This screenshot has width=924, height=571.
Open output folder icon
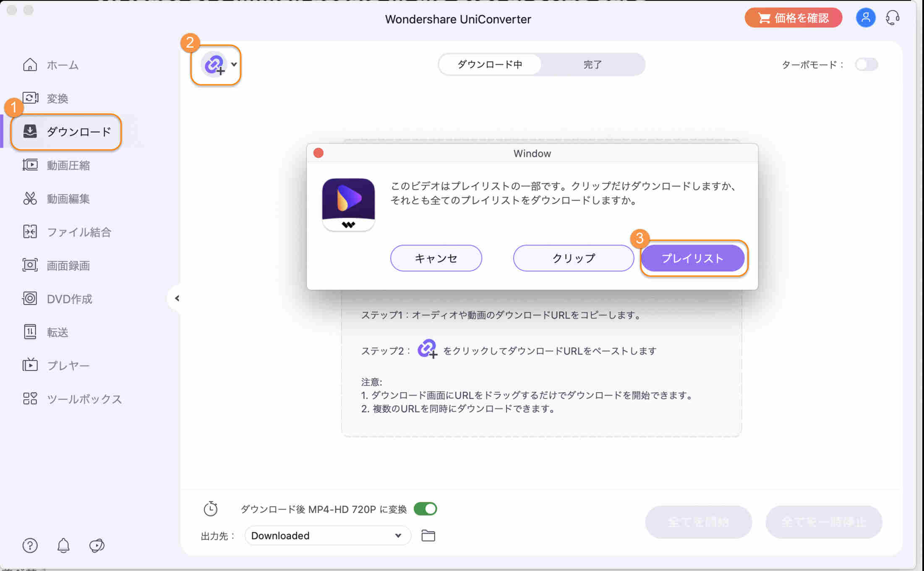[x=428, y=536]
